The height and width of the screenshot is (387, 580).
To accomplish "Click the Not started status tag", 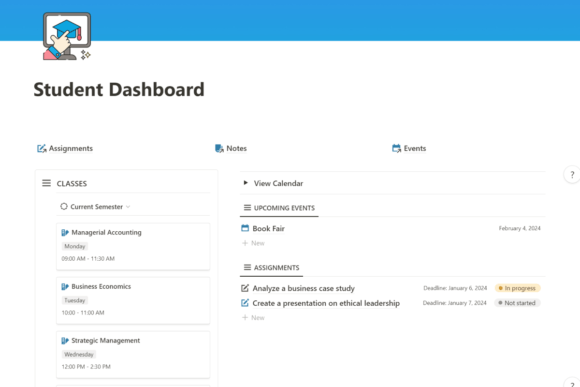I will (x=517, y=303).
